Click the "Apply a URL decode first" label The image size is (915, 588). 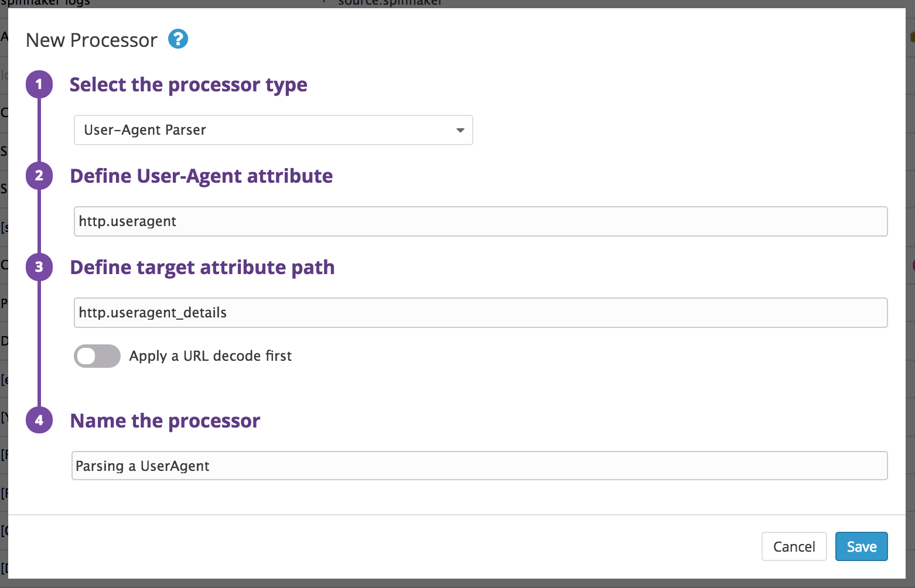[210, 356]
